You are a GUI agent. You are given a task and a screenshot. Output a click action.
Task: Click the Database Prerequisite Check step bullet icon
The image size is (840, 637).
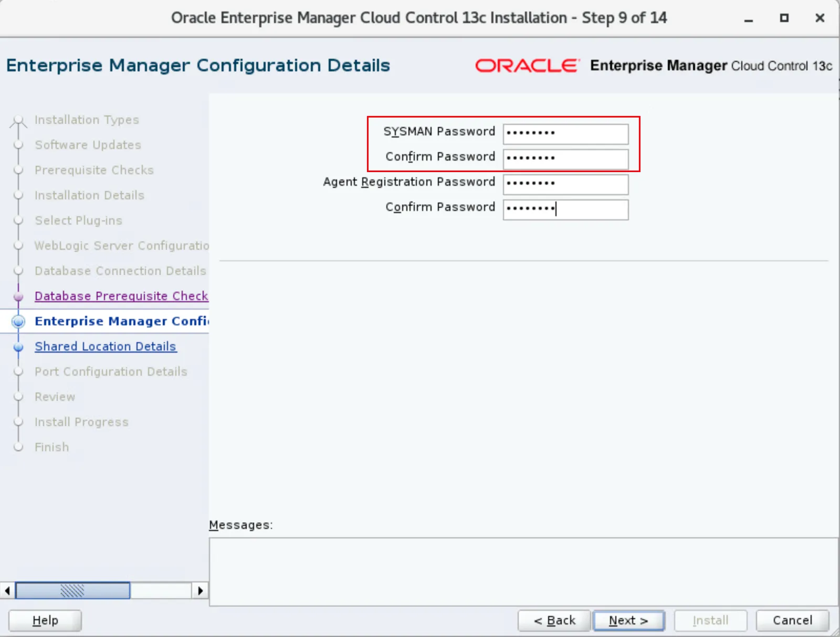click(18, 296)
